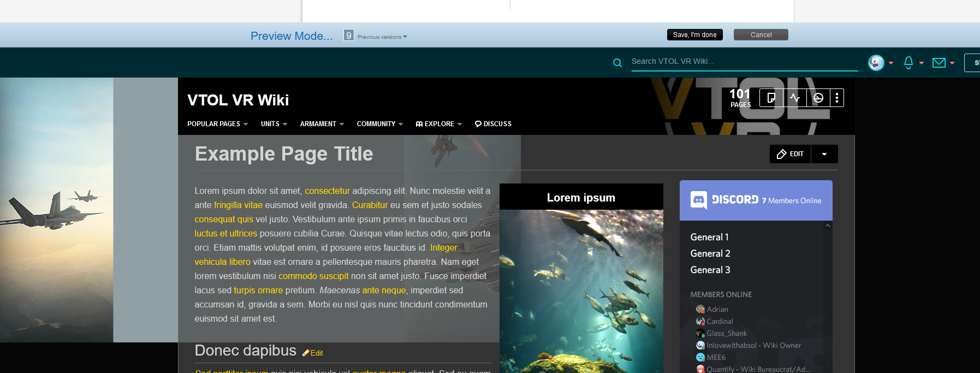
Task: Select the General 3 Discord channel
Action: pyautogui.click(x=710, y=270)
